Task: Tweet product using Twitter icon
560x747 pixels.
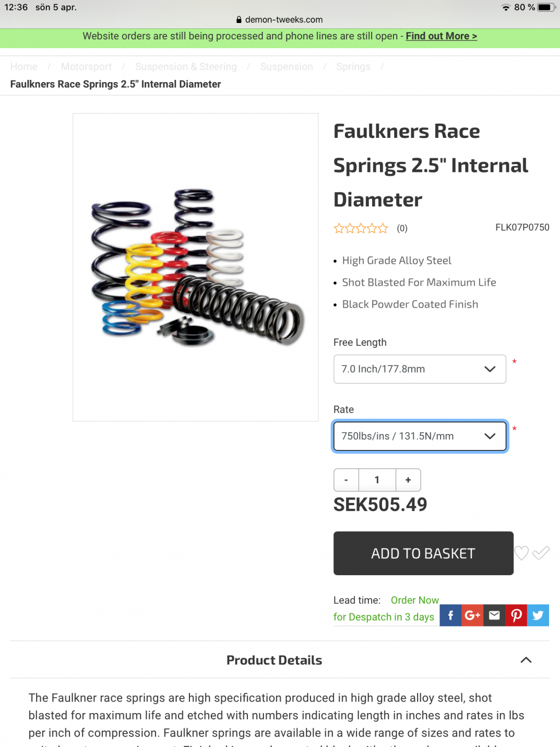Action: [x=538, y=615]
